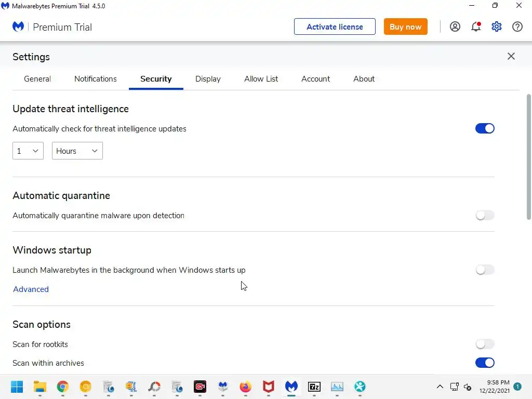Click the 'Update threat intelligence' heading
532x399 pixels.
[x=71, y=109]
